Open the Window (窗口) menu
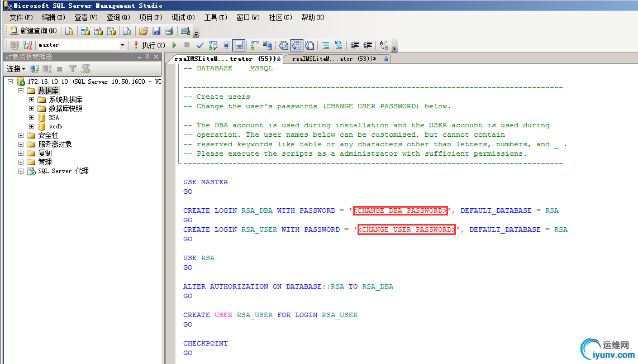 click(x=248, y=17)
